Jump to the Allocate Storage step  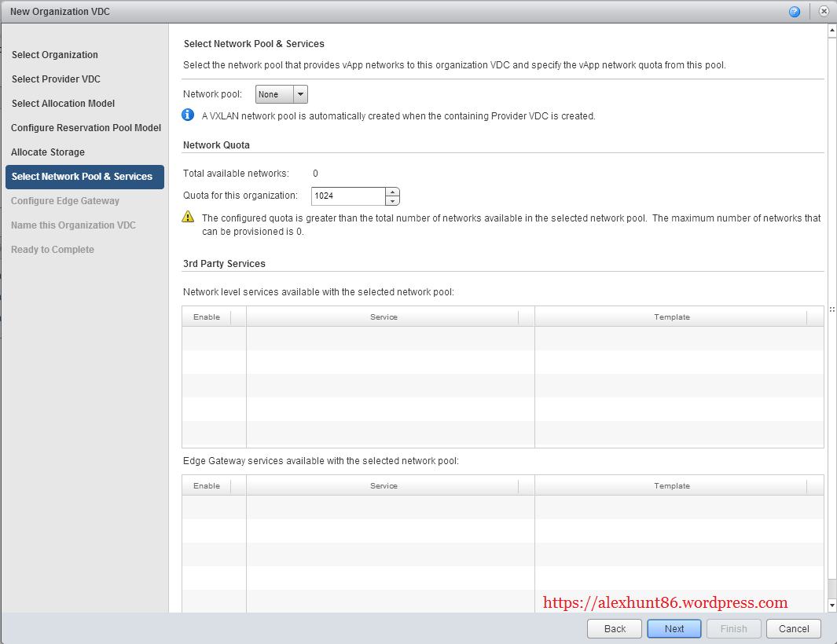click(x=48, y=152)
